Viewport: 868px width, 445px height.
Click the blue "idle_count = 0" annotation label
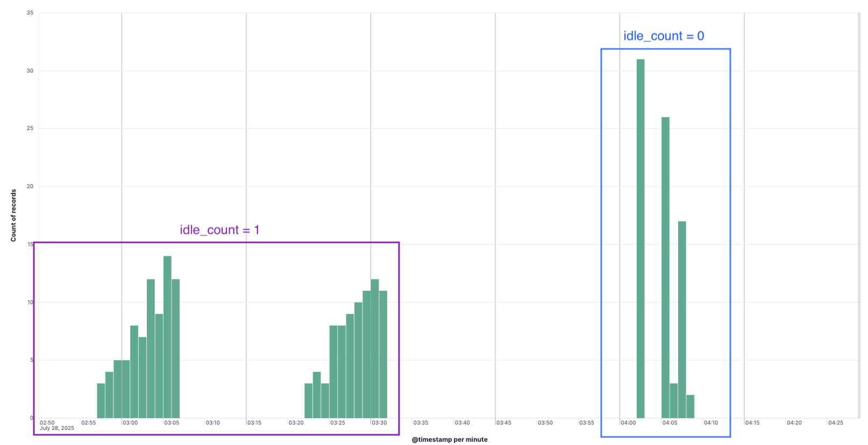(663, 36)
